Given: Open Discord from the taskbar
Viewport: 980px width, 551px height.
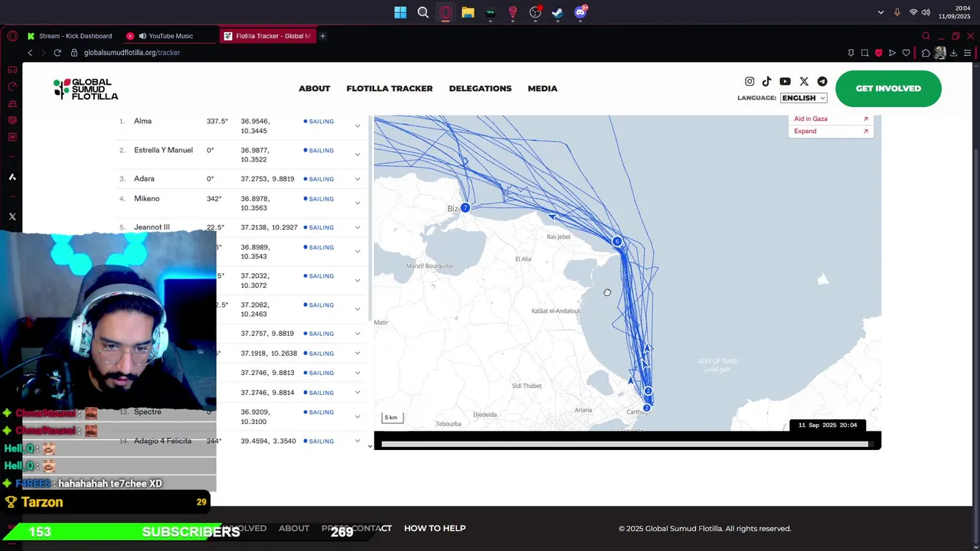Looking at the screenshot, I should pos(580,12).
